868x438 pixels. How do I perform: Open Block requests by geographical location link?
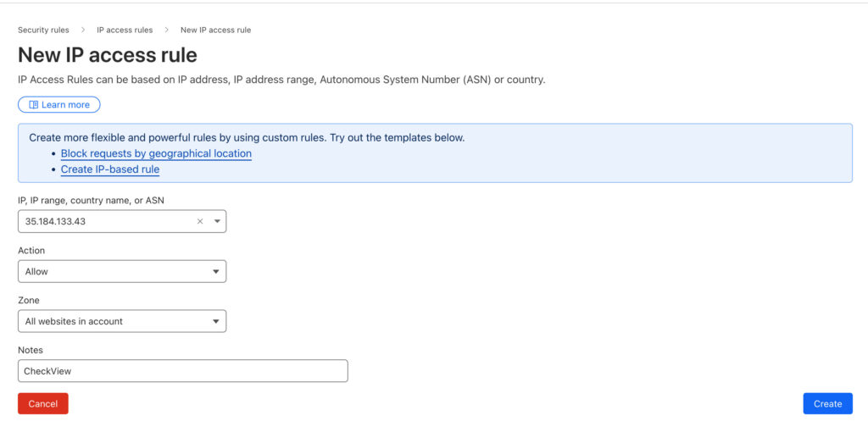[x=156, y=153]
